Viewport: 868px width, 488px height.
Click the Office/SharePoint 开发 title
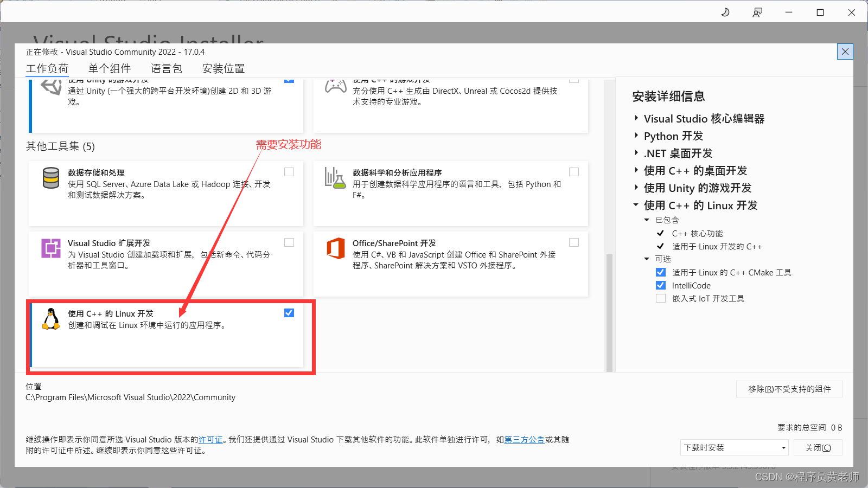click(394, 243)
